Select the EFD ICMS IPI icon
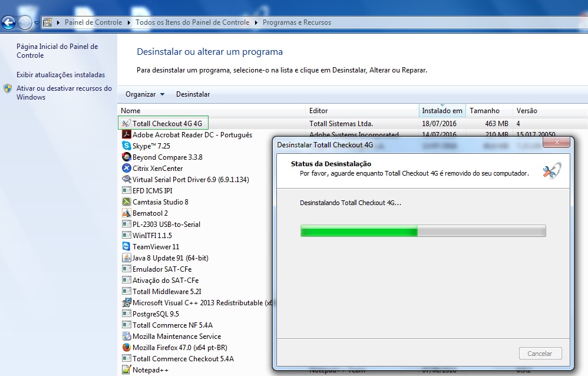The image size is (588, 376). [x=126, y=190]
